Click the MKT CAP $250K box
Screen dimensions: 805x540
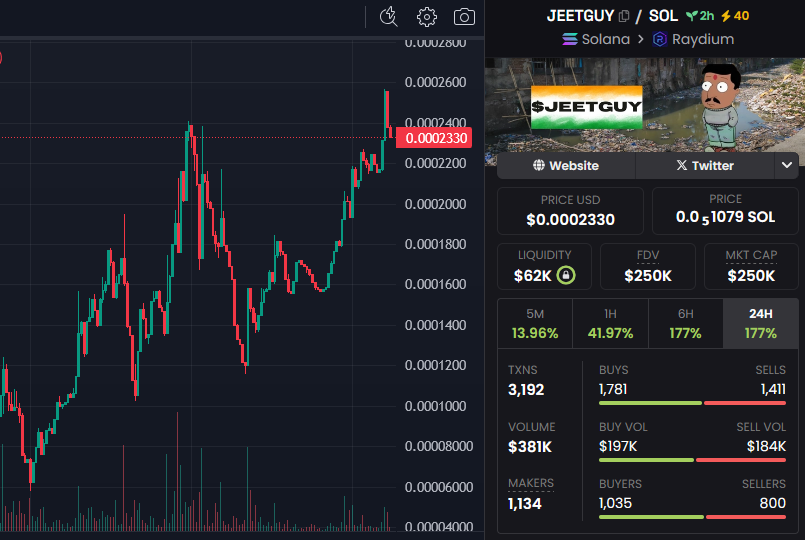(751, 266)
